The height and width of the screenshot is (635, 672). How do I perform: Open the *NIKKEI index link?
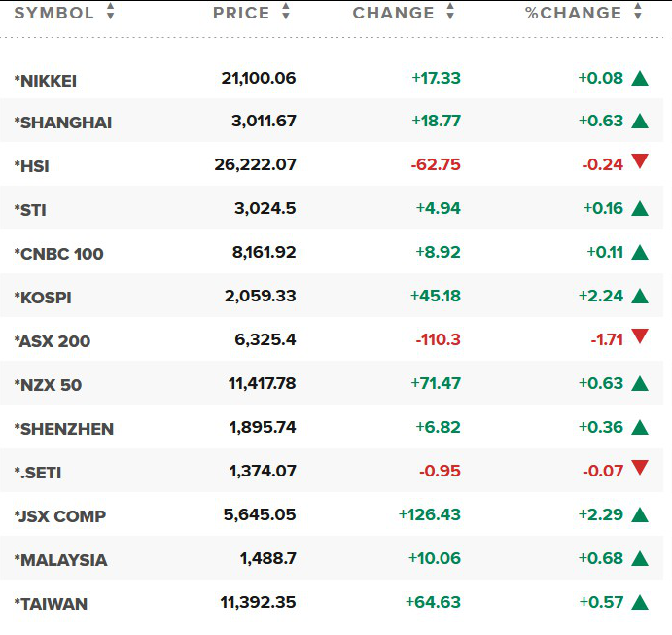[x=46, y=81]
